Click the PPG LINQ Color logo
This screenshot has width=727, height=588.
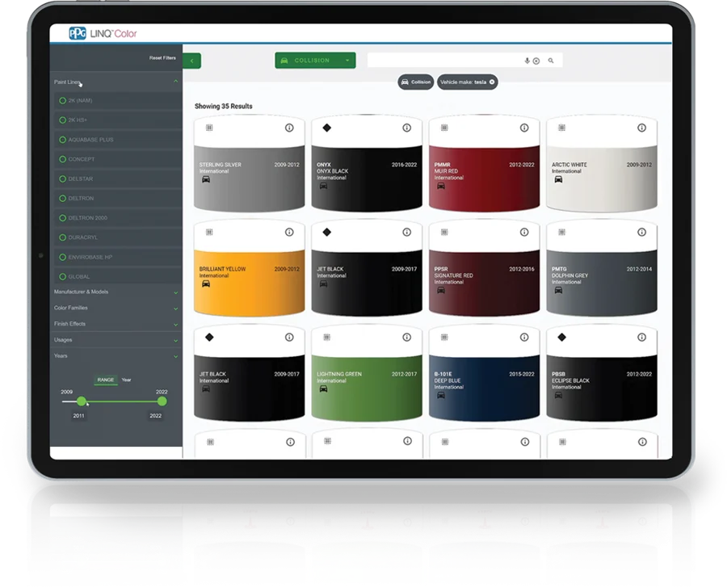(103, 33)
